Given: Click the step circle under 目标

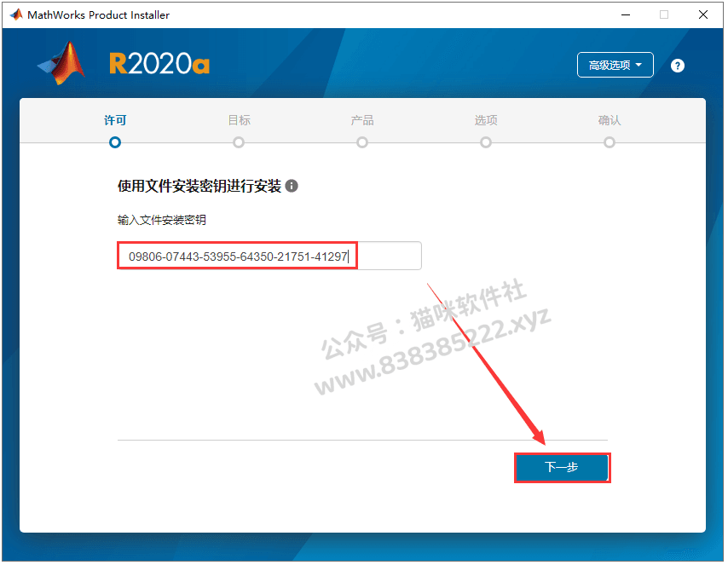Looking at the screenshot, I should 239,142.
